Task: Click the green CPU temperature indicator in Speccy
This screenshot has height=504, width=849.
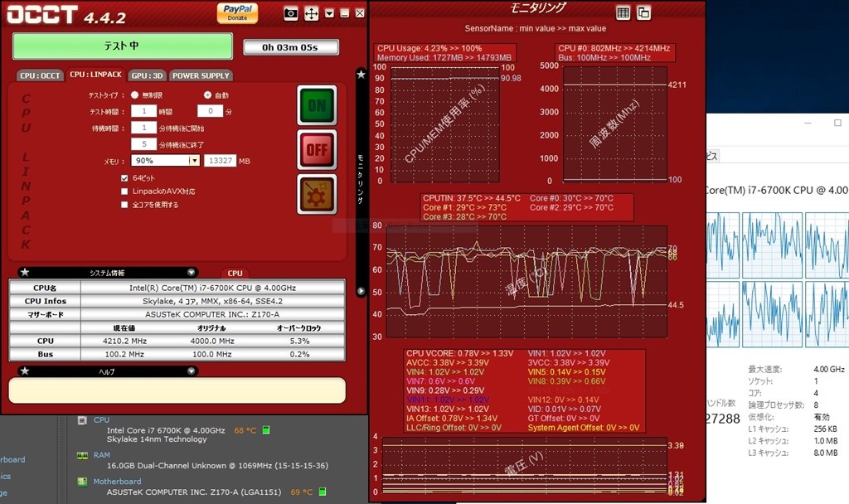Action: click(266, 430)
